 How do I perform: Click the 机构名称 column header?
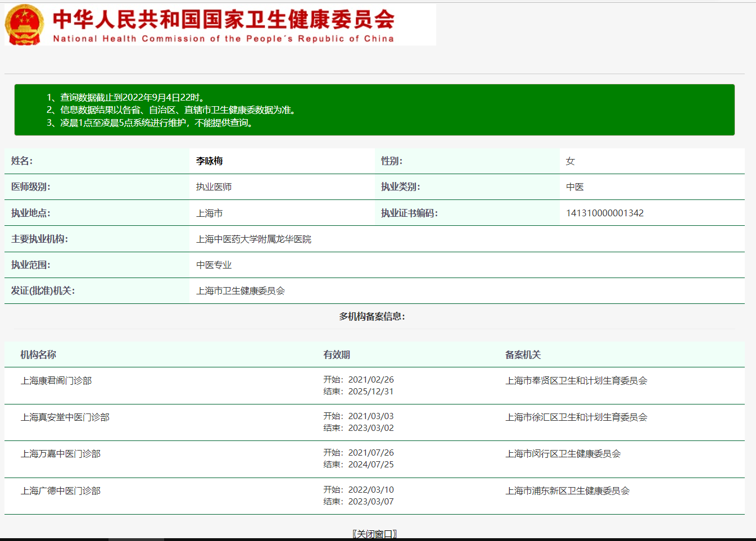[x=38, y=355]
